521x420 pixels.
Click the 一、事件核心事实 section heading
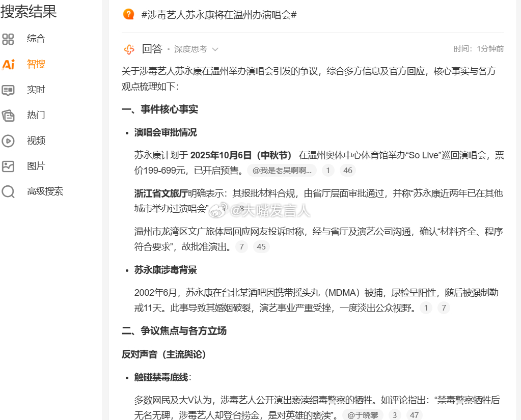[x=160, y=109]
